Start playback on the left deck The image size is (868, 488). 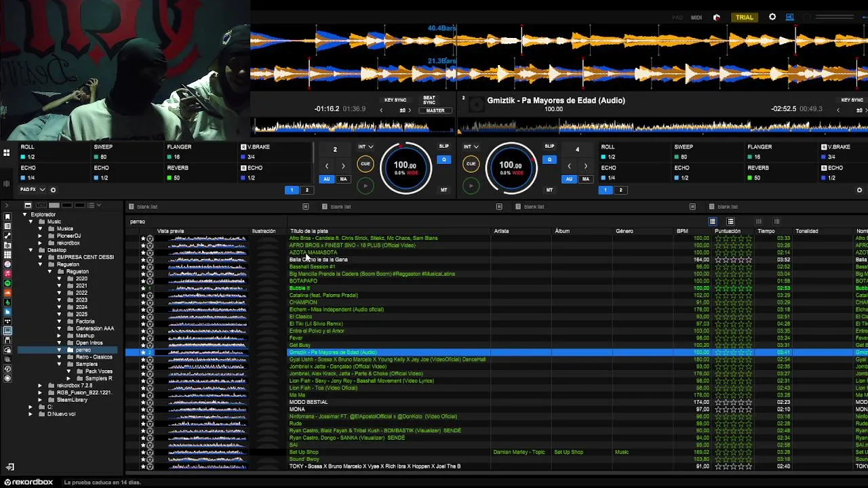(x=365, y=185)
